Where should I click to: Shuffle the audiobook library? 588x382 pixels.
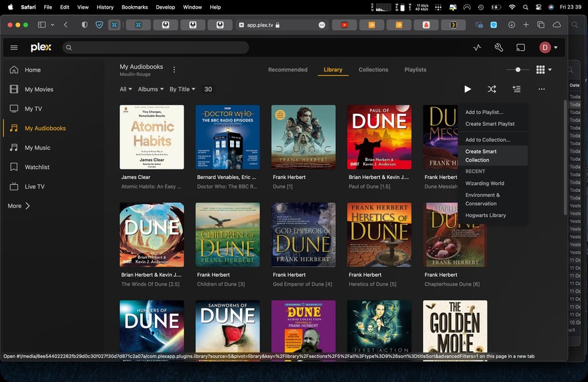(491, 89)
